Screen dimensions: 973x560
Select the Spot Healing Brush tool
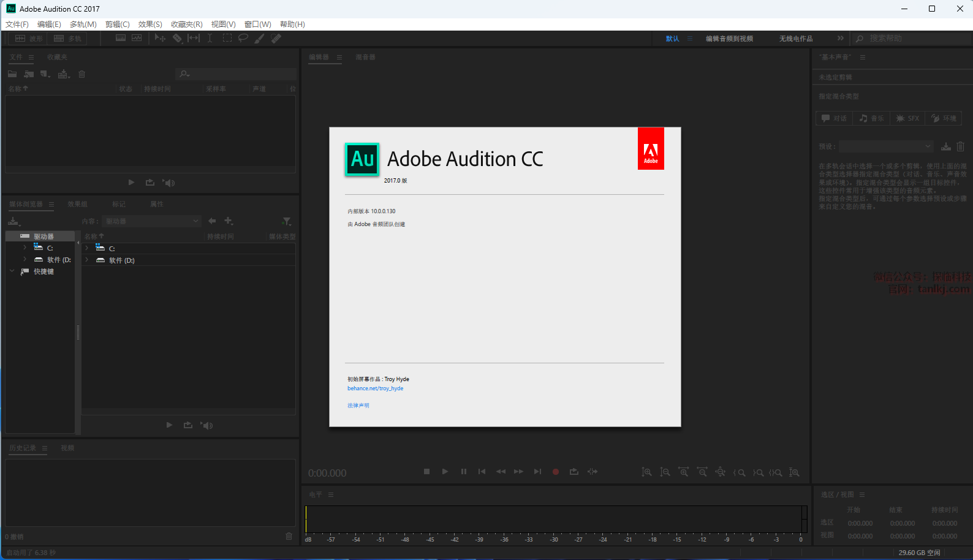pyautogui.click(x=276, y=38)
